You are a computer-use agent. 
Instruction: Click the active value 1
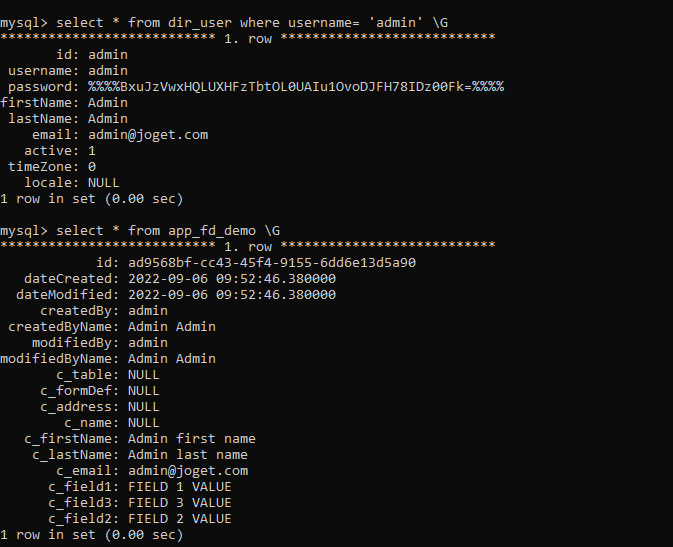[x=92, y=151]
